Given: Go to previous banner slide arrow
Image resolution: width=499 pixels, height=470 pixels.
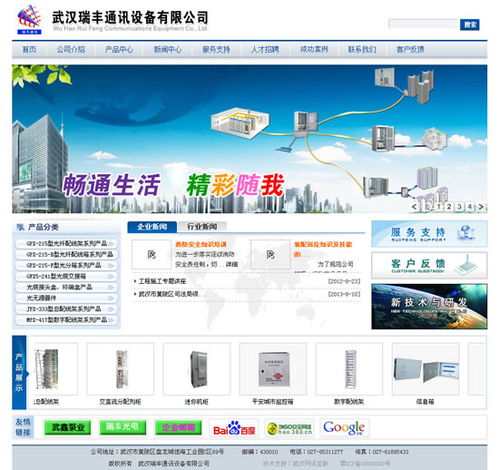Looking at the screenshot, I should click(x=414, y=207).
